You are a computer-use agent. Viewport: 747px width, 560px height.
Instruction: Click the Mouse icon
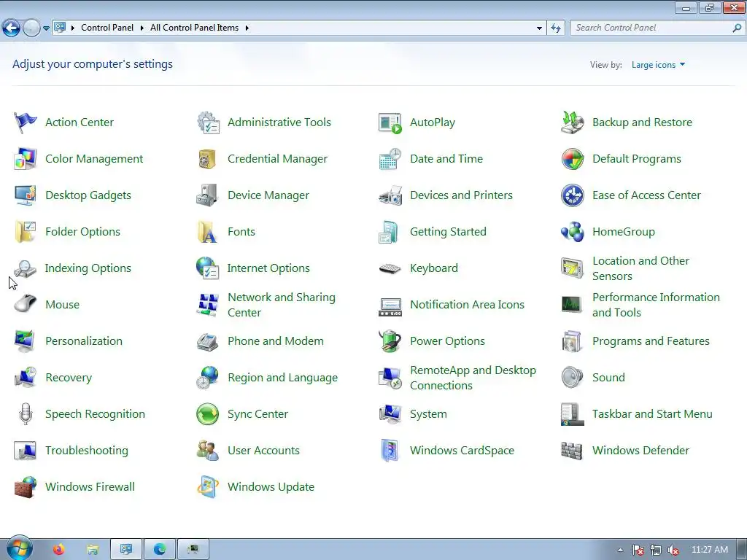(x=26, y=304)
